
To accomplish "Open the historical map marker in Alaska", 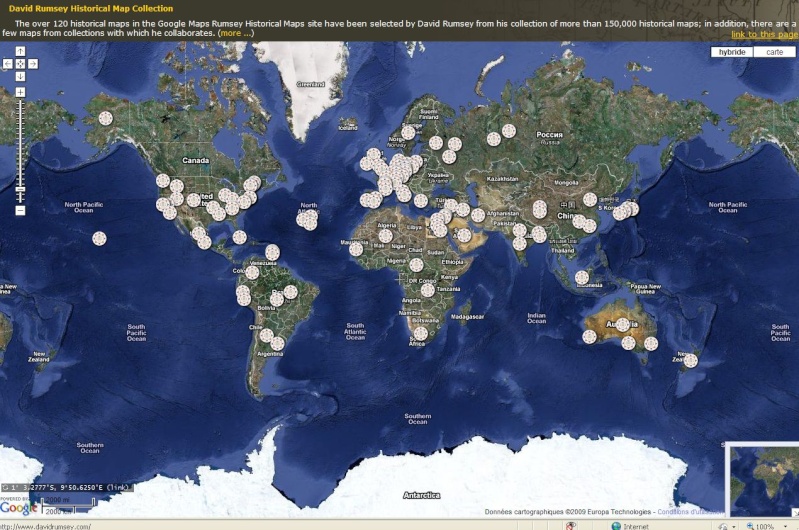I will coord(105,118).
